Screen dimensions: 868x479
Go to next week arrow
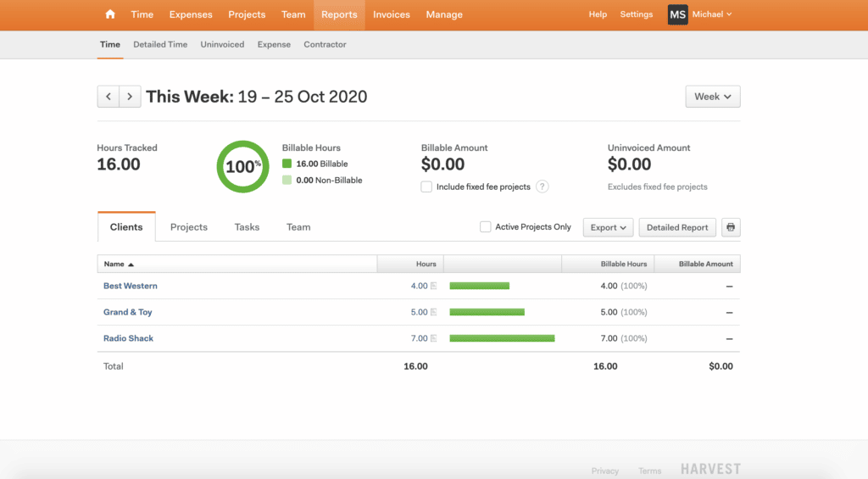pyautogui.click(x=130, y=97)
